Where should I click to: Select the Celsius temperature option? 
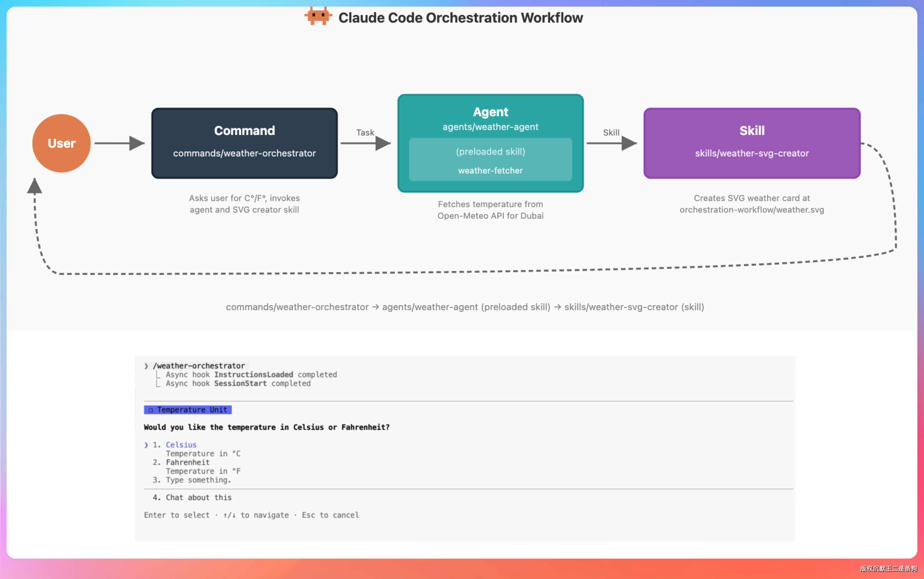coord(181,445)
